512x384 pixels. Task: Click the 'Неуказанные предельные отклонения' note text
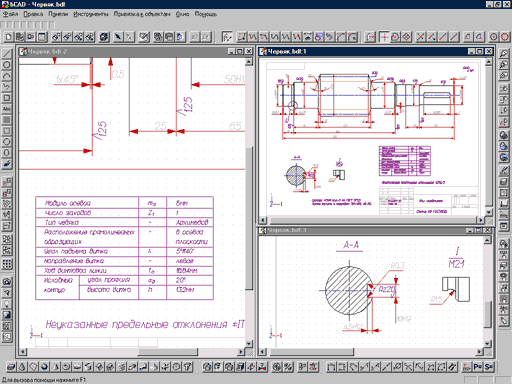click(x=136, y=324)
